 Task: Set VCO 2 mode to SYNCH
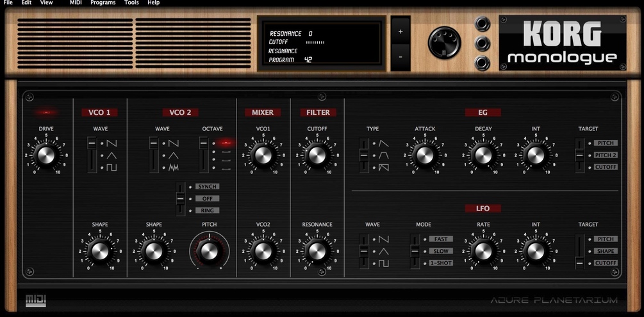point(207,187)
